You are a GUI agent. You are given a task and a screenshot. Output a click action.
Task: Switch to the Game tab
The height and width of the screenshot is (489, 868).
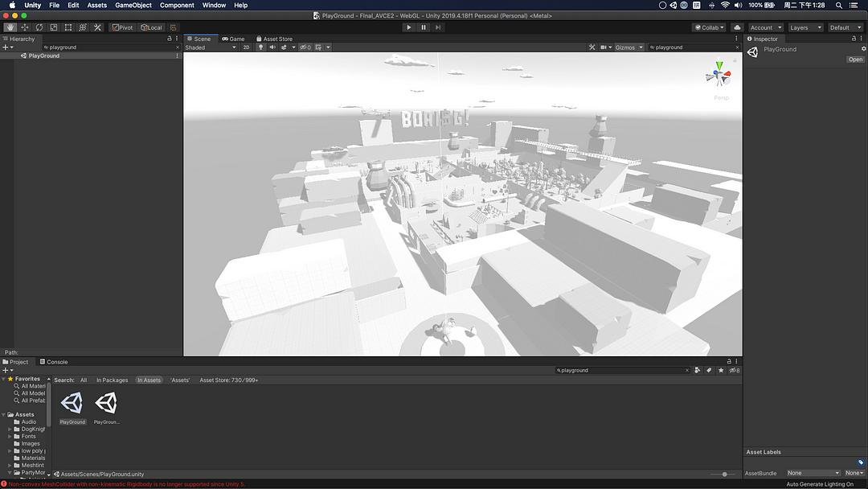click(x=233, y=39)
